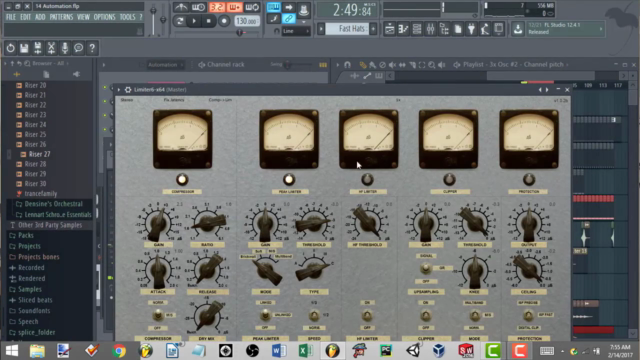Screen dimensions: 640x360
Task: Click the stop button in the transport
Action: coord(209,21)
